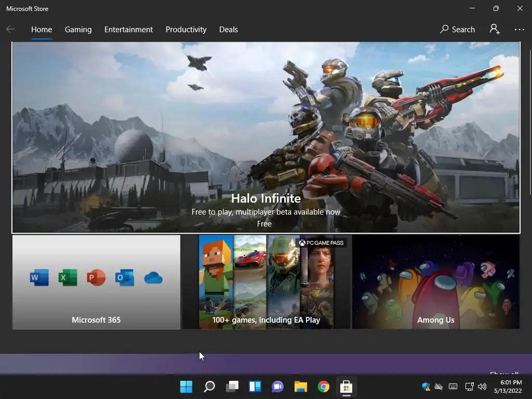This screenshot has width=532, height=399.
Task: Switch to the Entertainment tab
Action: pos(129,30)
